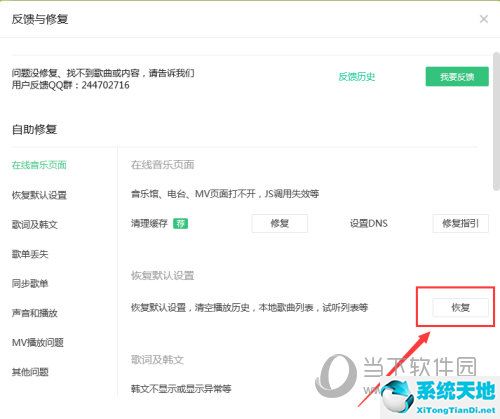Image resolution: width=500 pixels, height=419 pixels.
Task: Open the 反馈历史 link
Action: (x=357, y=77)
